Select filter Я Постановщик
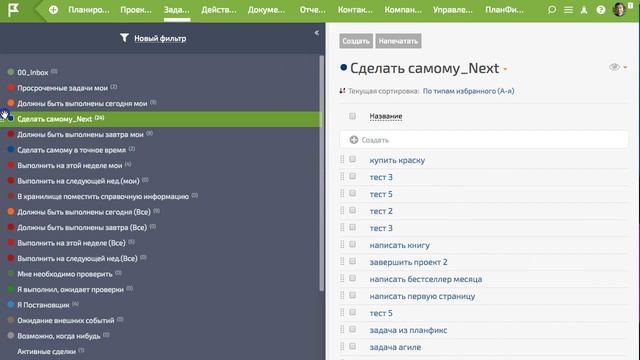Screen dimensions: 640x360 [43, 305]
